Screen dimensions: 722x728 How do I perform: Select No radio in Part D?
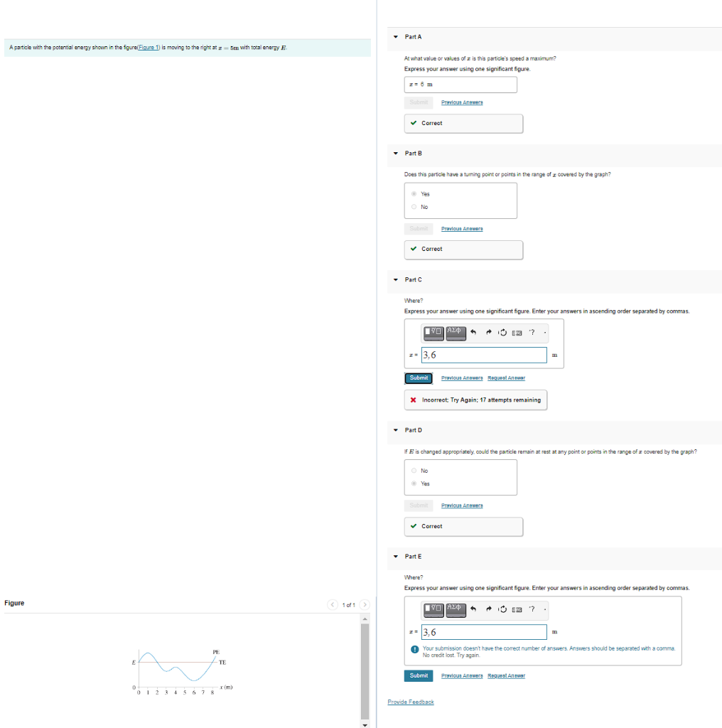click(x=414, y=471)
